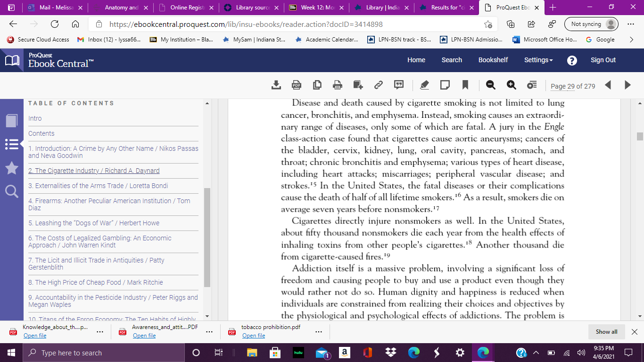The width and height of the screenshot is (644, 362).
Task: Open a new browser tab
Action: click(553, 8)
